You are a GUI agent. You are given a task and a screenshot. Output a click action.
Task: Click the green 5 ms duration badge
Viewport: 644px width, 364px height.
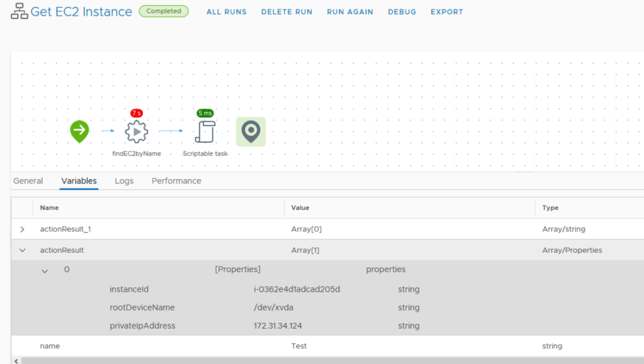click(205, 113)
